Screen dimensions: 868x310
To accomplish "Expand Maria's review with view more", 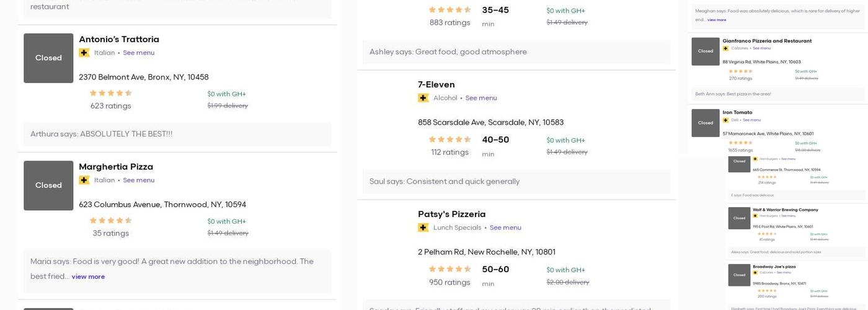I will point(88,277).
